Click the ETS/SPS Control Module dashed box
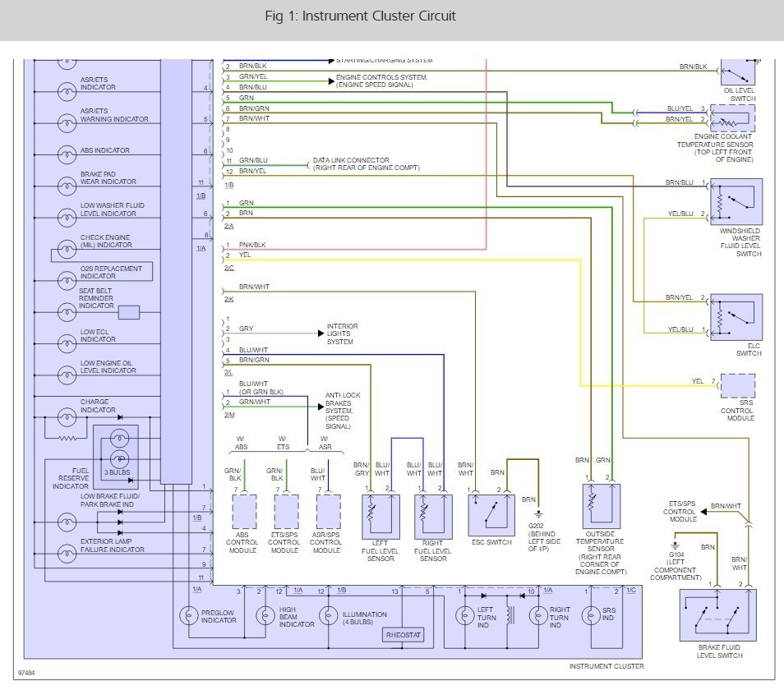This screenshot has width=784, height=690. coord(286,512)
